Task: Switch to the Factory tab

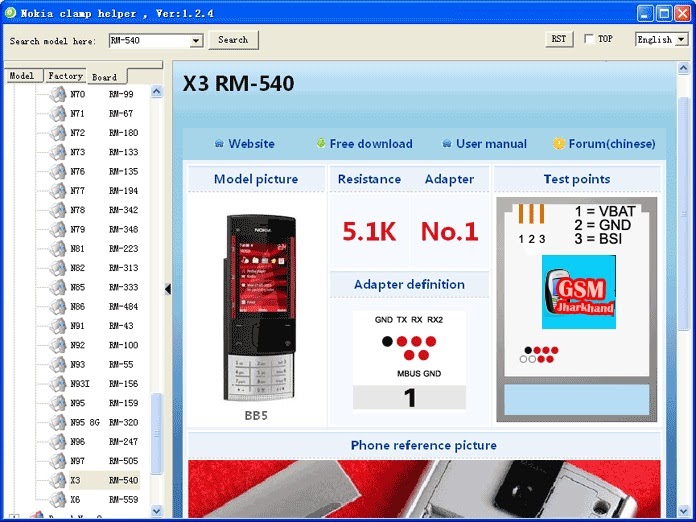Action: pyautogui.click(x=65, y=76)
